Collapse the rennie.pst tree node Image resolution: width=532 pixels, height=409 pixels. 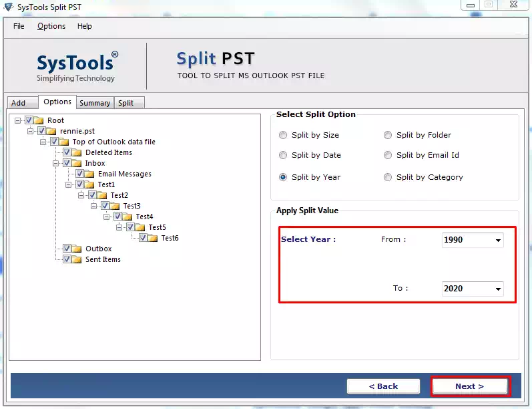pos(31,131)
